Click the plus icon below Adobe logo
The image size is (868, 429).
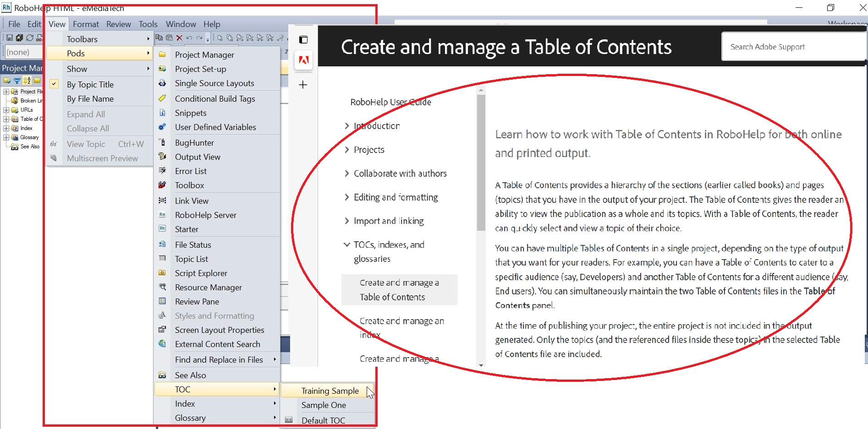[x=303, y=85]
